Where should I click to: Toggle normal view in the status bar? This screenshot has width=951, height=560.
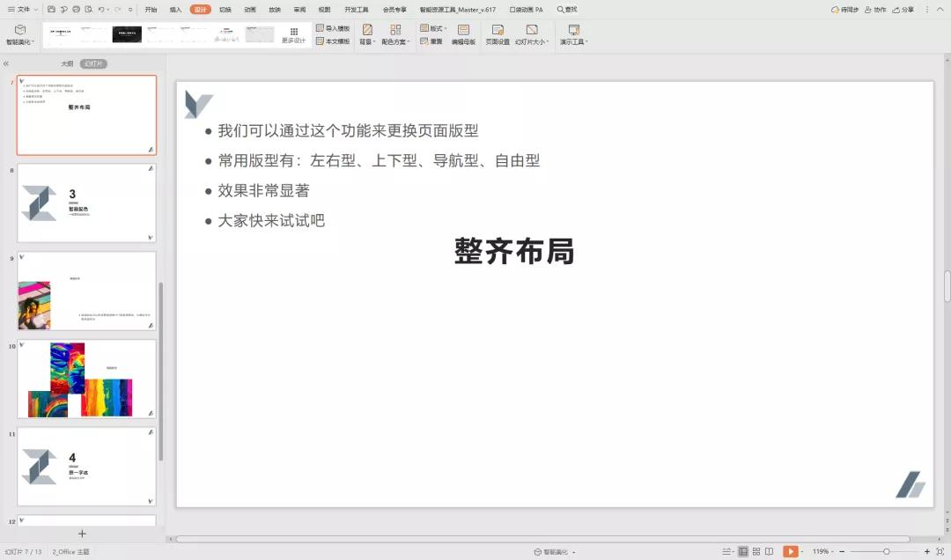[x=743, y=550]
